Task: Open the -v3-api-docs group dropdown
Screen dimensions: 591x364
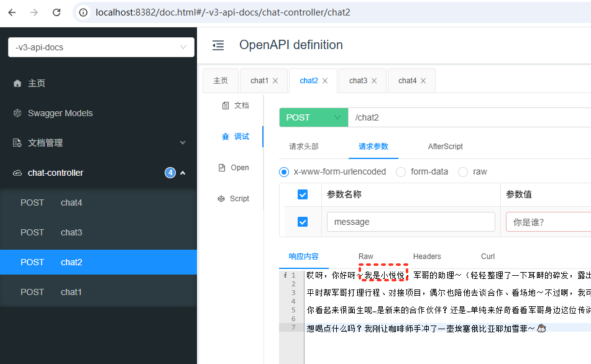Action: (101, 47)
